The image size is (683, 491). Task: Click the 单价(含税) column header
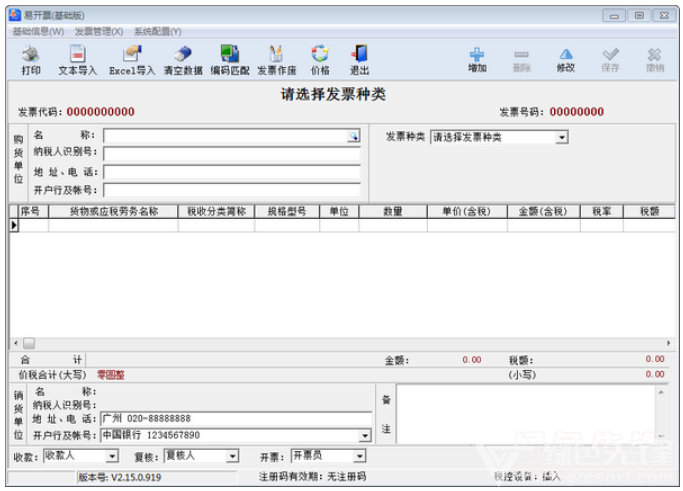pos(467,211)
